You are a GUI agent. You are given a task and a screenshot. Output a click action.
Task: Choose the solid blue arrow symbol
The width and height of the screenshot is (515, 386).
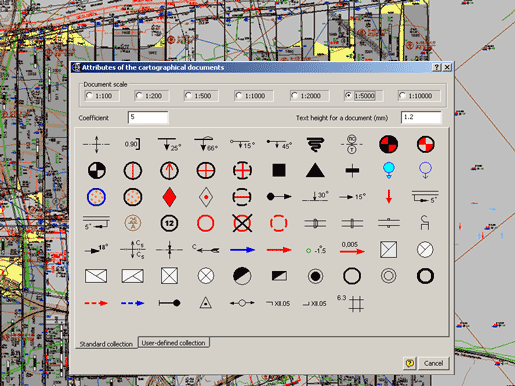[242, 250]
